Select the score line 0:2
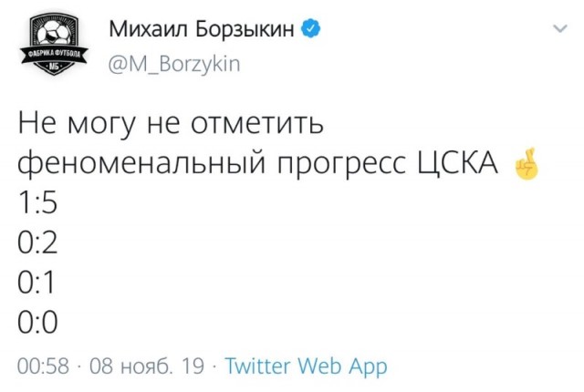584x392 pixels. 37,242
